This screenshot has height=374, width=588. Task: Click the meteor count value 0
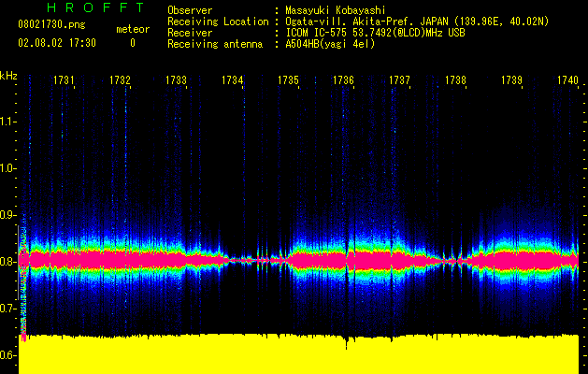click(x=133, y=44)
